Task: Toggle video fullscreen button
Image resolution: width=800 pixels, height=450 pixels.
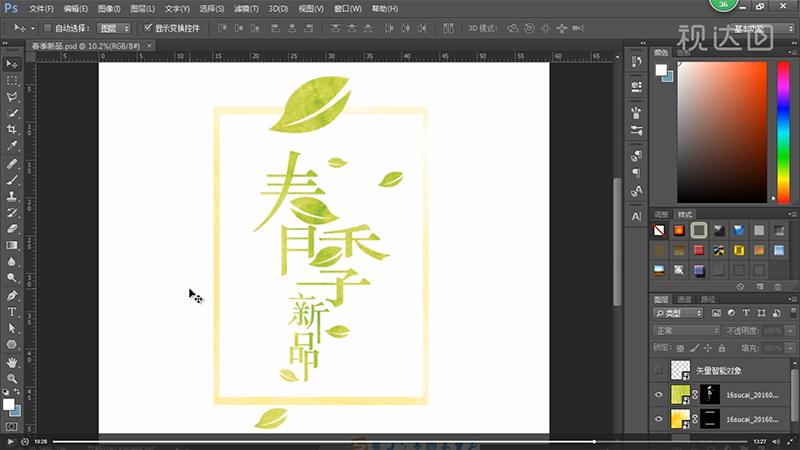Action: click(790, 441)
